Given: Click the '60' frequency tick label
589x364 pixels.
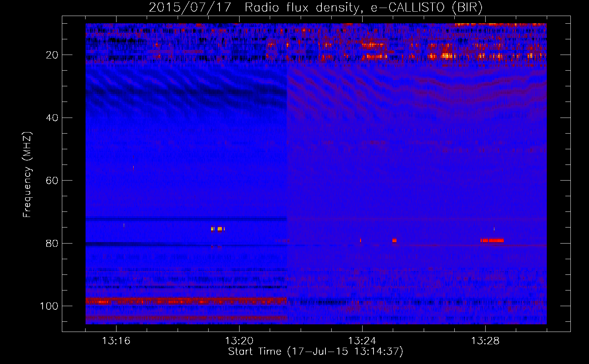Looking at the screenshot, I should pyautogui.click(x=52, y=181).
